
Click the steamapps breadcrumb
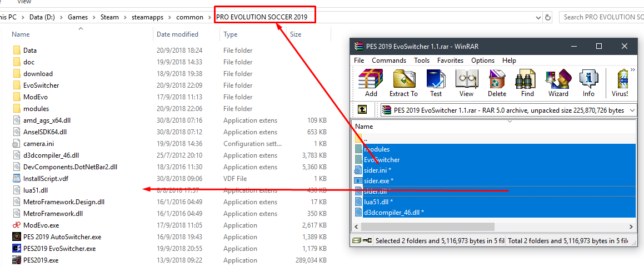tap(147, 17)
